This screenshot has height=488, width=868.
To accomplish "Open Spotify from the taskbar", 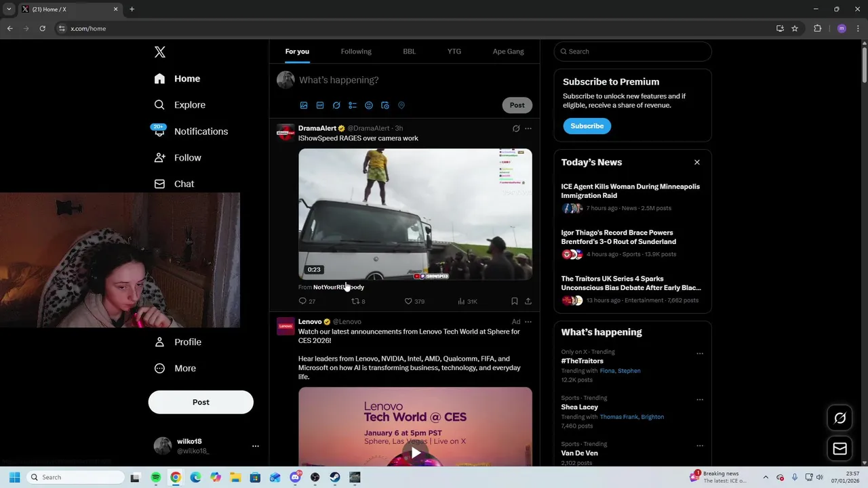I will click(155, 478).
